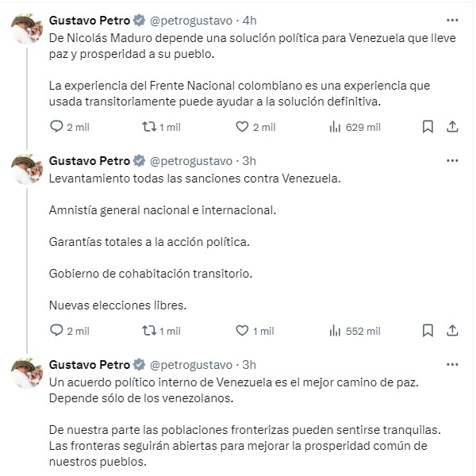Viewport: 476px width, 476px height.
Task: Bookmark the Amnistía general tweet
Action: (x=428, y=331)
